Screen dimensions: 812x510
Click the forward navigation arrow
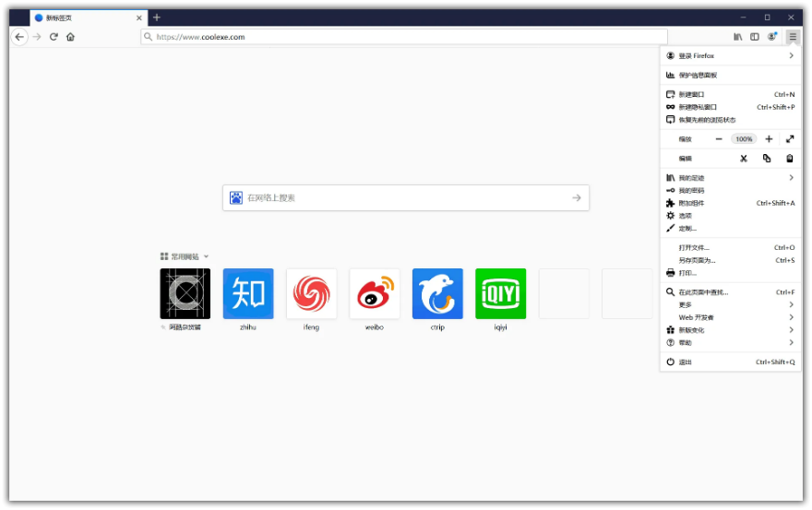click(37, 37)
